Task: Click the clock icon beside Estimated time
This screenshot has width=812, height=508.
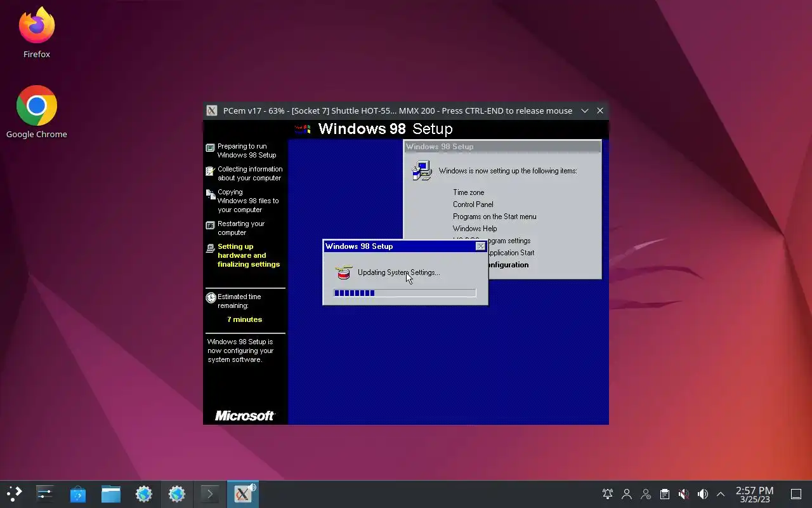Action: coord(211,298)
